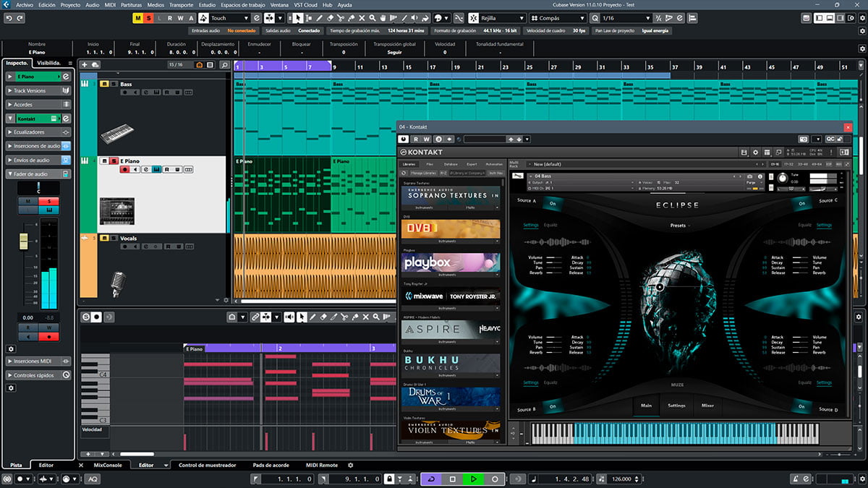Viewport: 868px width, 488px height.
Task: Open the Espacios de trabajo menu
Action: click(244, 4)
